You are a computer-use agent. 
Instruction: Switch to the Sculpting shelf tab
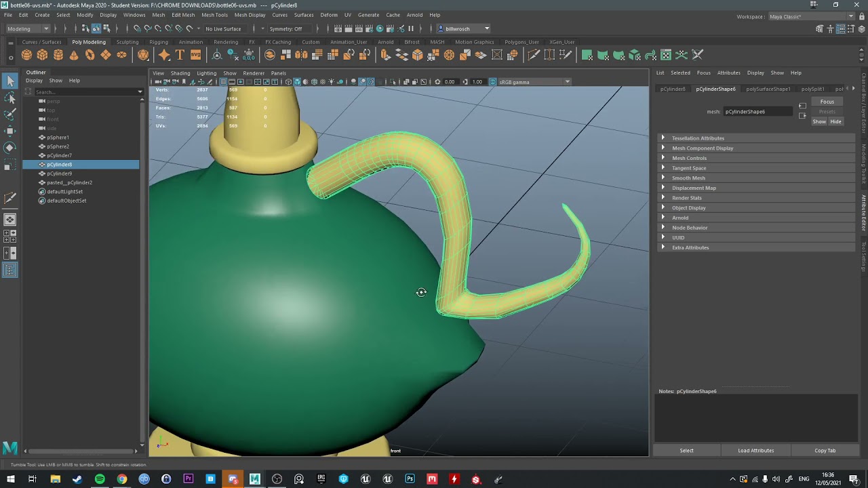point(127,42)
